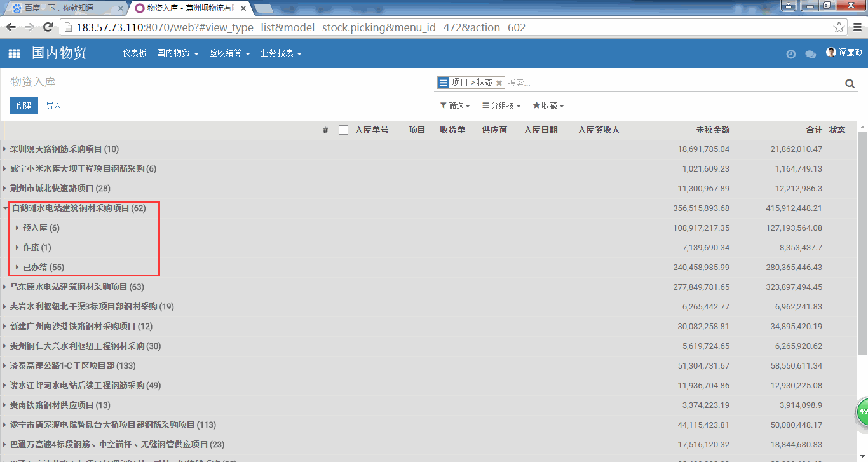Open the 分组按 group-by dropdown
868x462 pixels.
(501, 105)
